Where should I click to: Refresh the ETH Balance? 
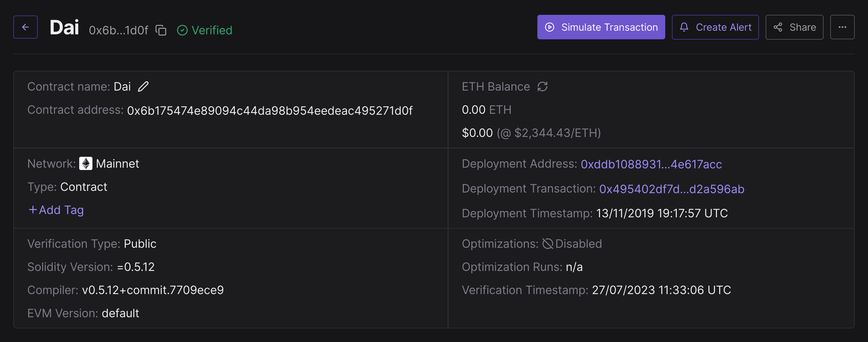542,87
